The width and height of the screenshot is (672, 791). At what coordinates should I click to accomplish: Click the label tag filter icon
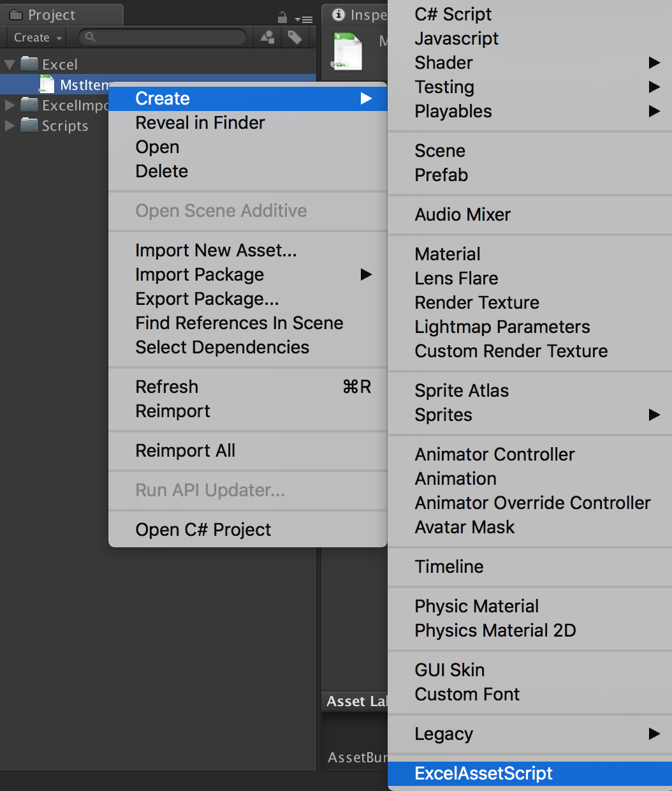click(295, 37)
